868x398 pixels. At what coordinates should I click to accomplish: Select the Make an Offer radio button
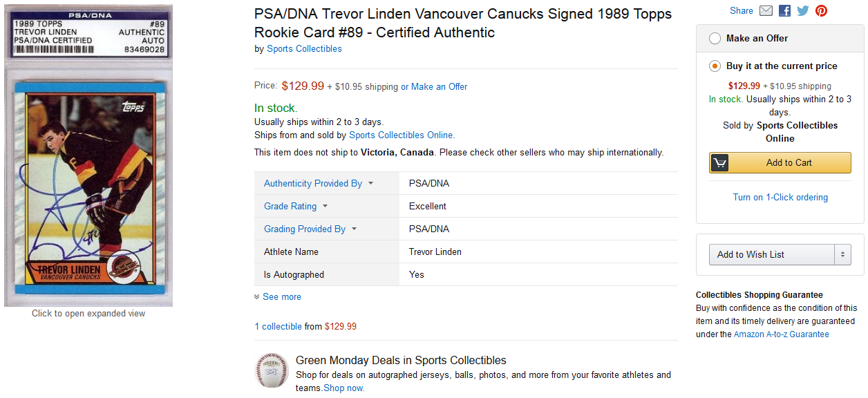point(715,39)
